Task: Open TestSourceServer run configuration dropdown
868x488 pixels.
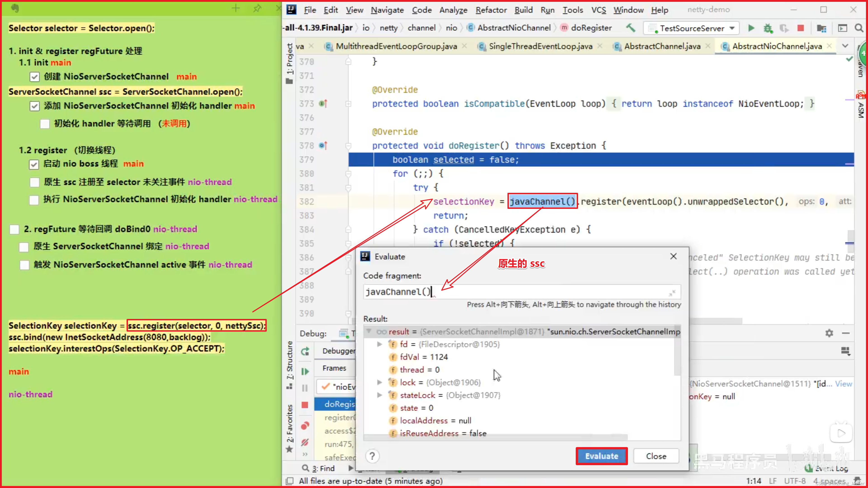Action: pos(691,28)
